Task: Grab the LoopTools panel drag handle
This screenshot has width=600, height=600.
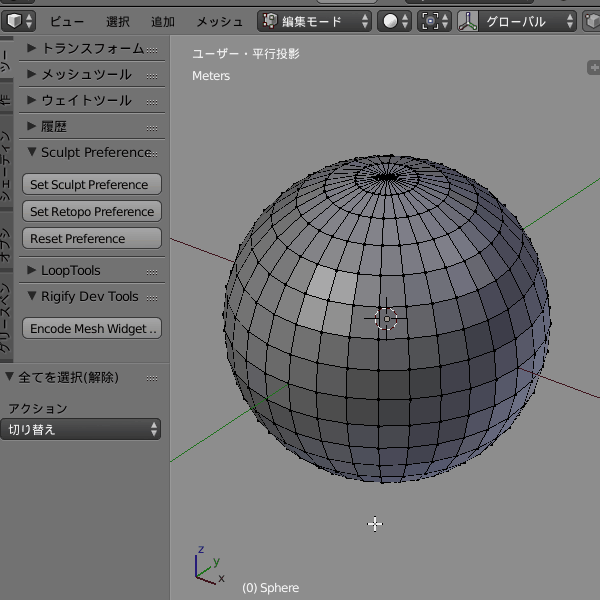Action: [x=152, y=272]
